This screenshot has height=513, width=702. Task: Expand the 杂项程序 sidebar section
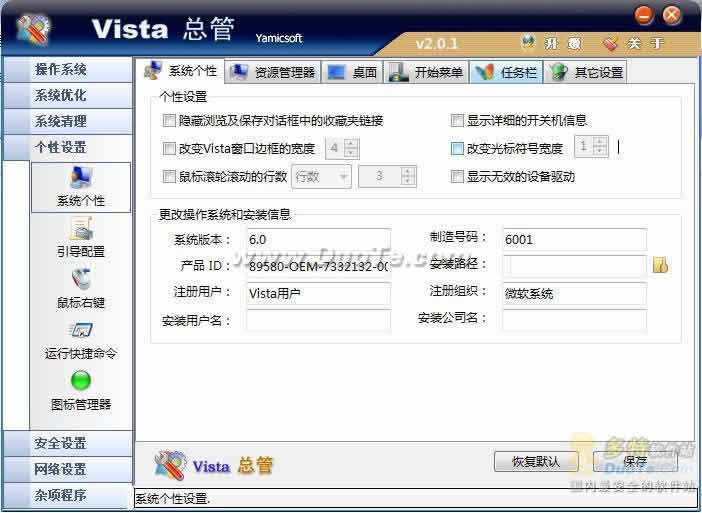pos(68,496)
